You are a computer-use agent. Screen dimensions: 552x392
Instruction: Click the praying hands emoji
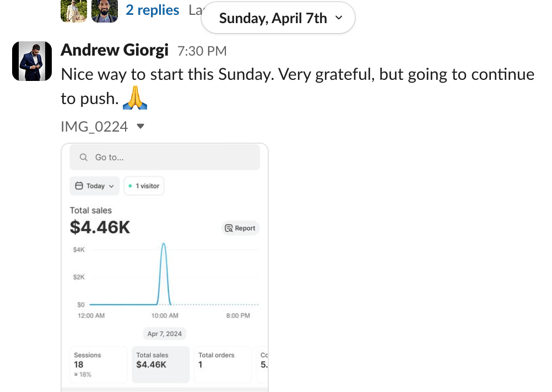(135, 98)
